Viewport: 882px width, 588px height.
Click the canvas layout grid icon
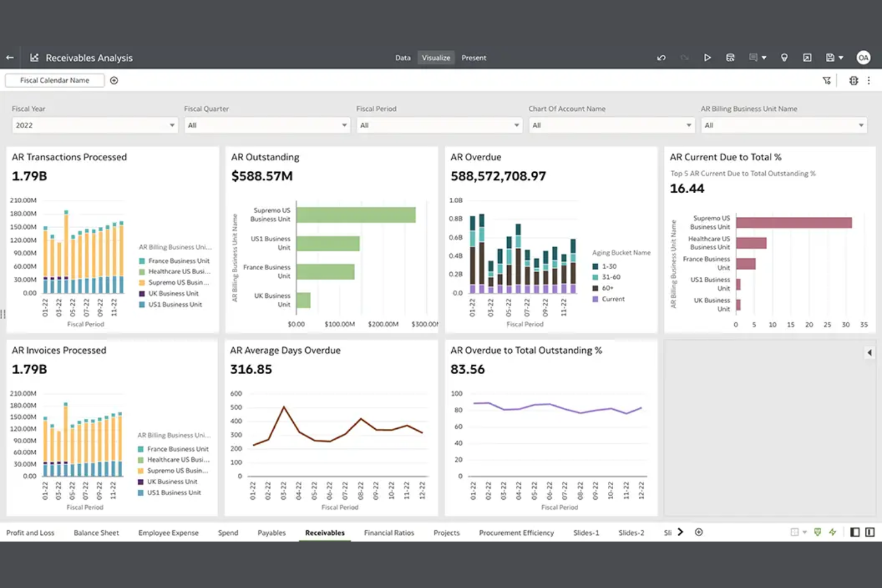794,532
